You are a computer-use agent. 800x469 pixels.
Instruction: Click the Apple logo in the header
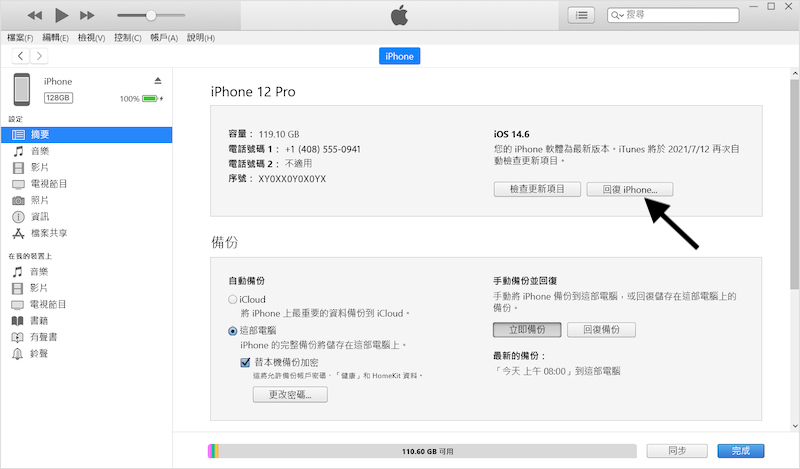pyautogui.click(x=399, y=15)
